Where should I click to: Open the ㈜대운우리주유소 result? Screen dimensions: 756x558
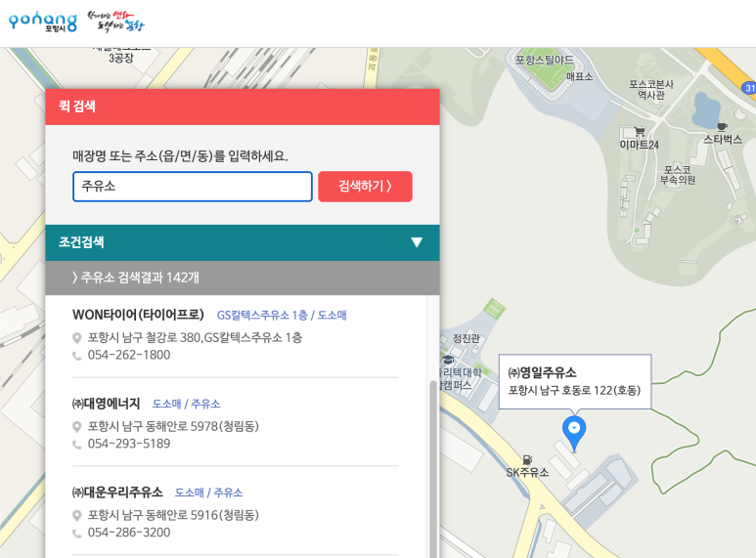(x=117, y=492)
